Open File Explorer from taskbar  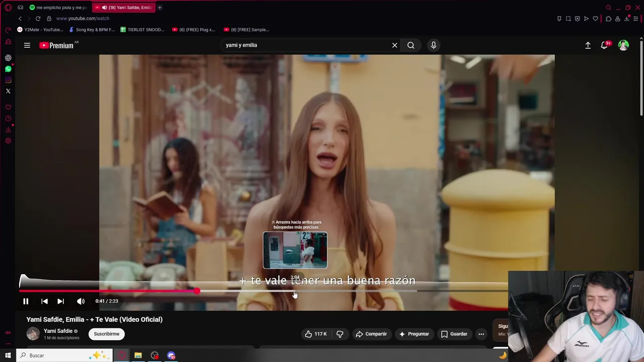138,355
